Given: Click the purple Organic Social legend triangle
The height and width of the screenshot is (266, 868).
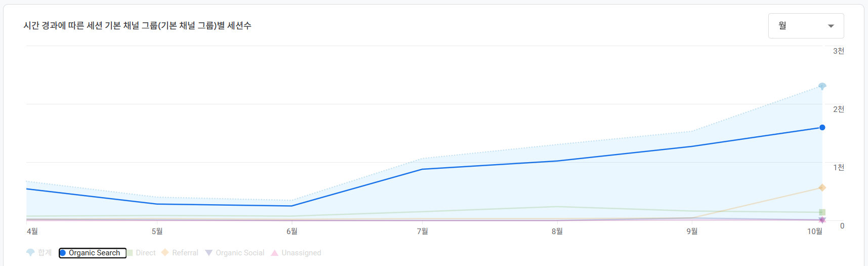Looking at the screenshot, I should pyautogui.click(x=209, y=253).
